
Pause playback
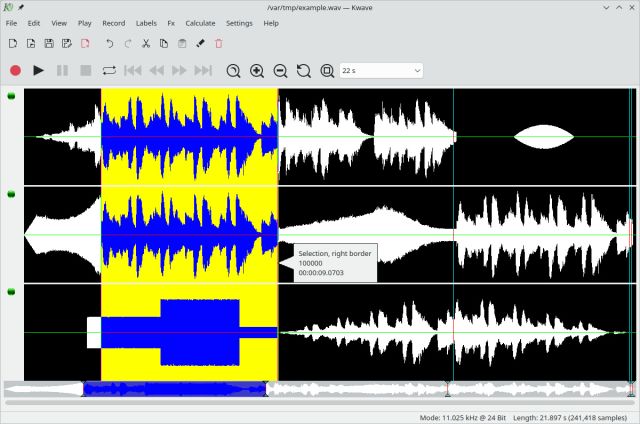click(62, 71)
